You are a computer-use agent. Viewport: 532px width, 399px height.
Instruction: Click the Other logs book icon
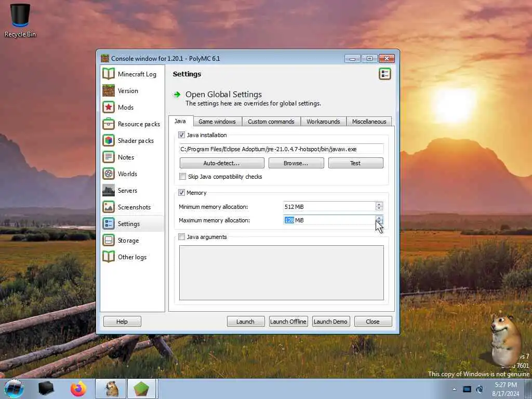(109, 257)
